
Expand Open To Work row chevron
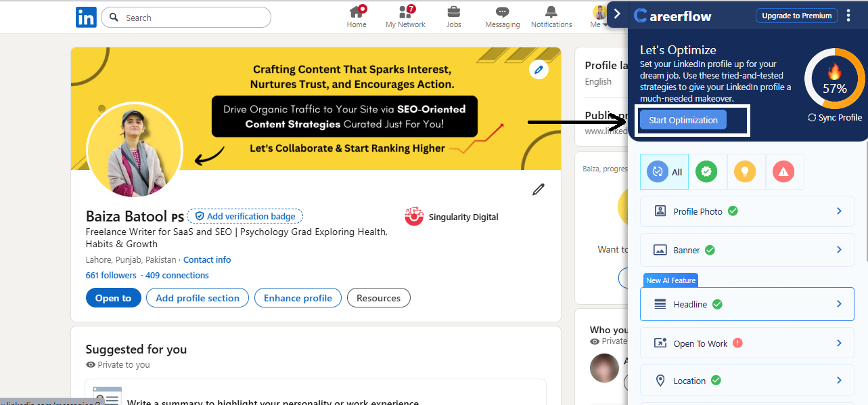coord(839,343)
